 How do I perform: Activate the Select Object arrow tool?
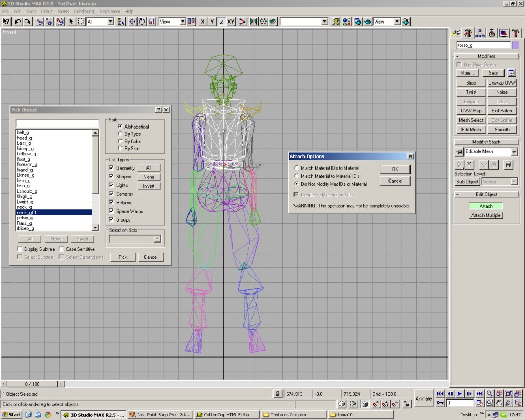71,22
